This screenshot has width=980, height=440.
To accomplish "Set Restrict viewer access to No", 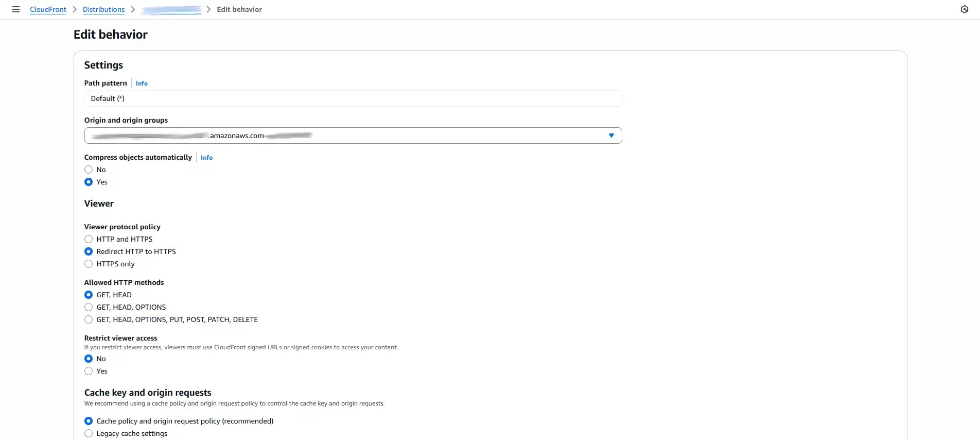I will tap(89, 359).
